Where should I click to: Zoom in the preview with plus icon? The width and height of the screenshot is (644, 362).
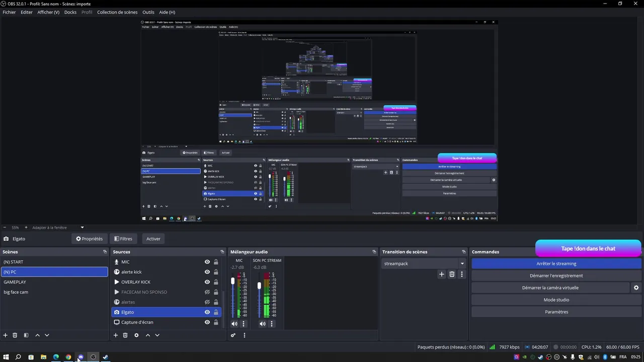tap(26, 227)
